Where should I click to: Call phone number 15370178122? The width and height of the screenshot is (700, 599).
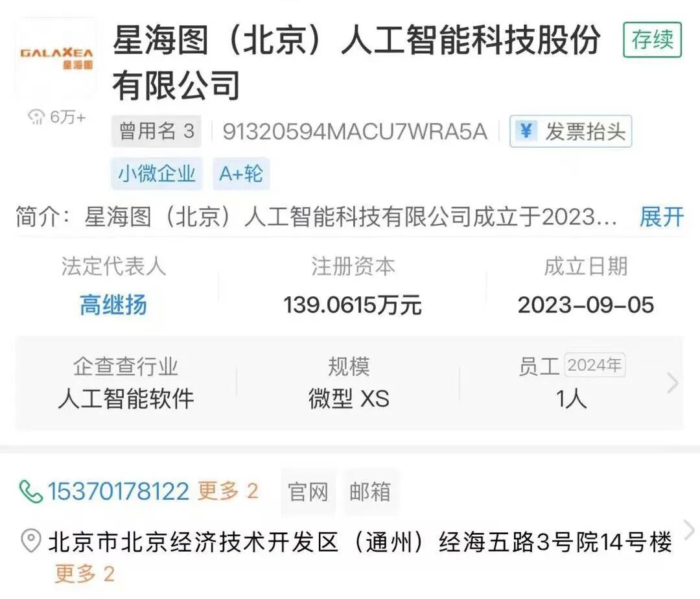pos(119,491)
